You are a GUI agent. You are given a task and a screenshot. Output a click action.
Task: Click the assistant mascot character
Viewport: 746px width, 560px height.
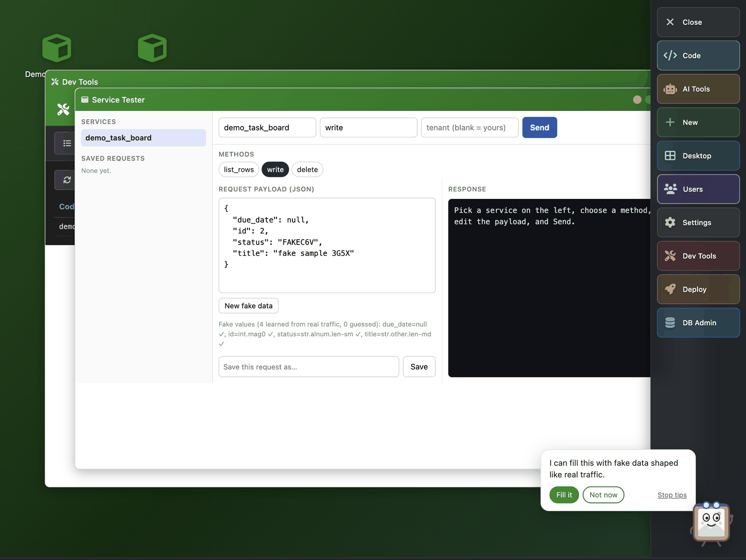(x=711, y=523)
